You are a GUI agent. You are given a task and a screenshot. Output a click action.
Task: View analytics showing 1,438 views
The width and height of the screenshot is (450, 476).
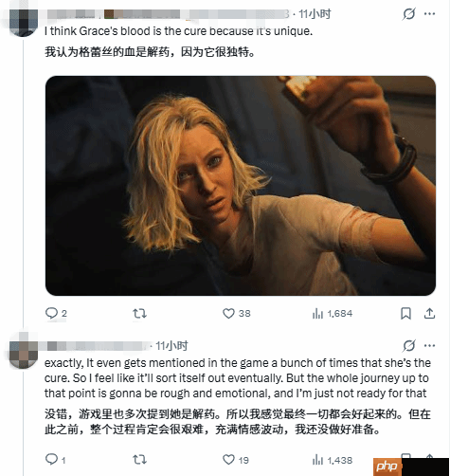pos(333,460)
